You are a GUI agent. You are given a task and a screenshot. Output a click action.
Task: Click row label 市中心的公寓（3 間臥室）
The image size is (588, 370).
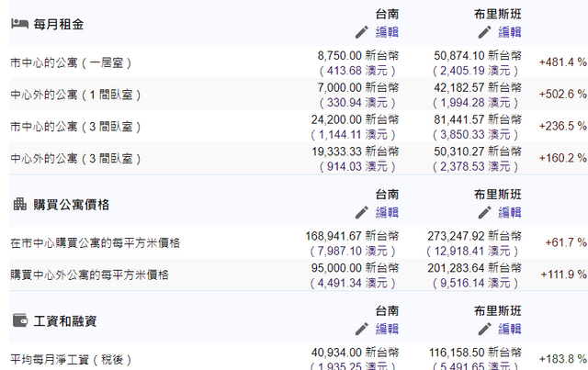click(75, 127)
